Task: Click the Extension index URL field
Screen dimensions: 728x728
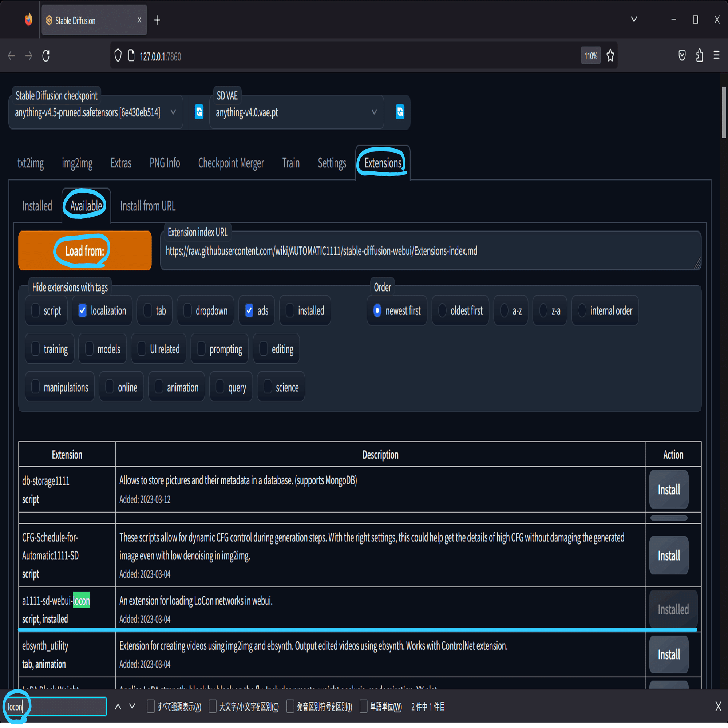Action: (x=430, y=251)
